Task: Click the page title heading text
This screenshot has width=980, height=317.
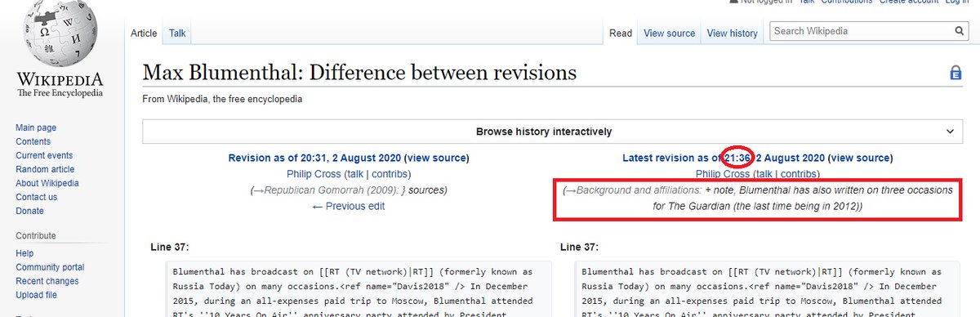Action: 359,73
